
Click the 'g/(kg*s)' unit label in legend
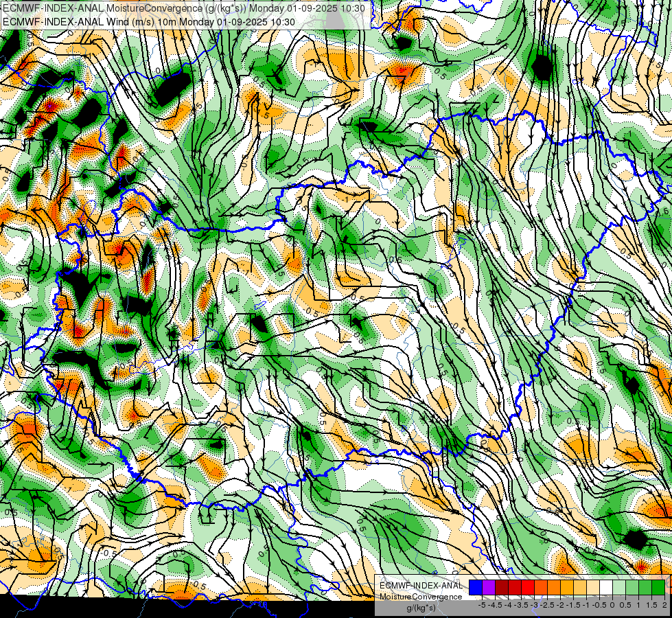[421, 608]
